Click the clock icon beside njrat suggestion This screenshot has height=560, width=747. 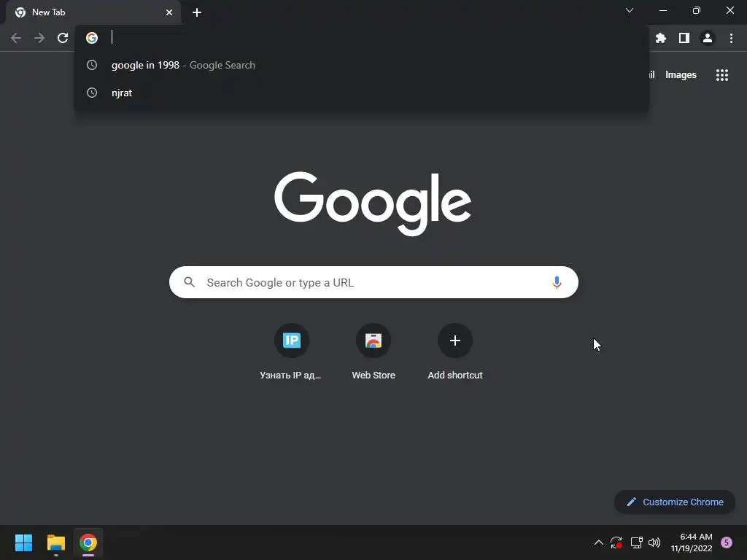click(x=92, y=93)
